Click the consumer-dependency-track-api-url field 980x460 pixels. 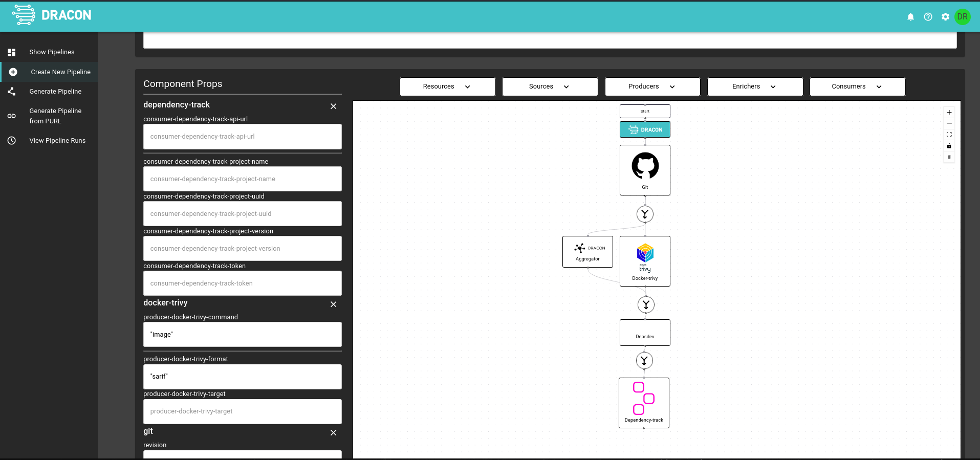(242, 137)
